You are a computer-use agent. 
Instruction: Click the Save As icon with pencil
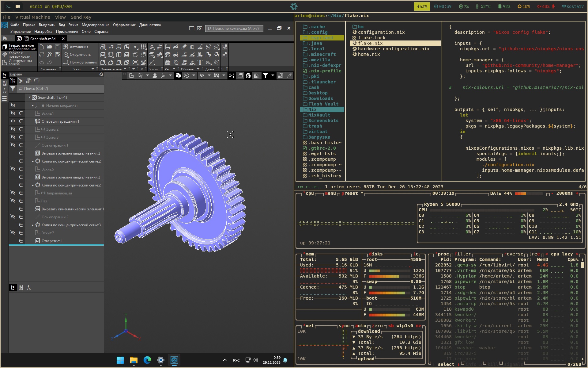57,55
